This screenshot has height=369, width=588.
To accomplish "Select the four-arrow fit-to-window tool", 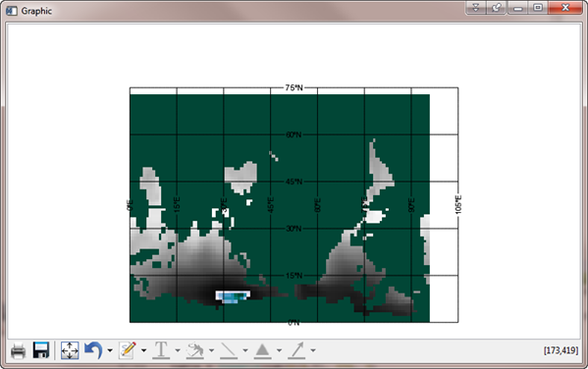I will tap(70, 350).
